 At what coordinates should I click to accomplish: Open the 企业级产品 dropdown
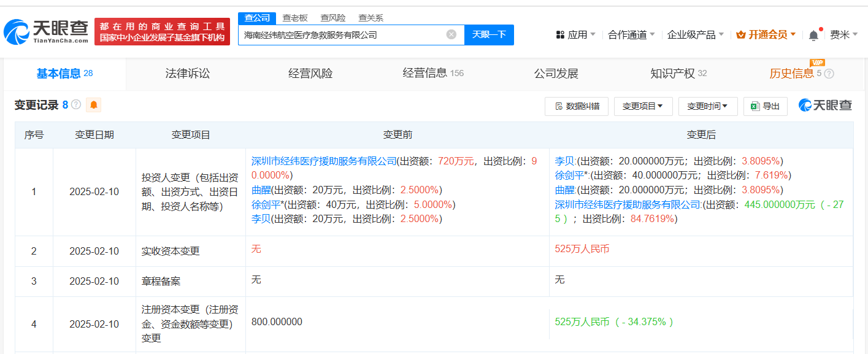point(696,35)
